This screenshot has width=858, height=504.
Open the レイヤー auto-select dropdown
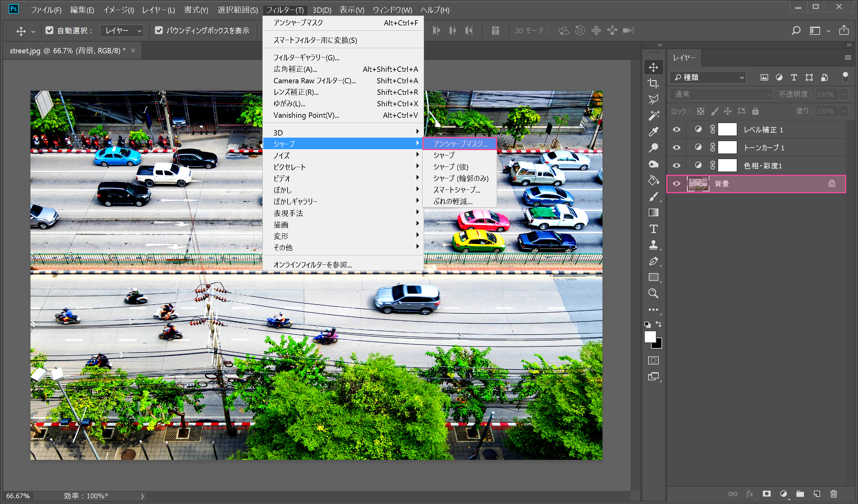click(122, 31)
